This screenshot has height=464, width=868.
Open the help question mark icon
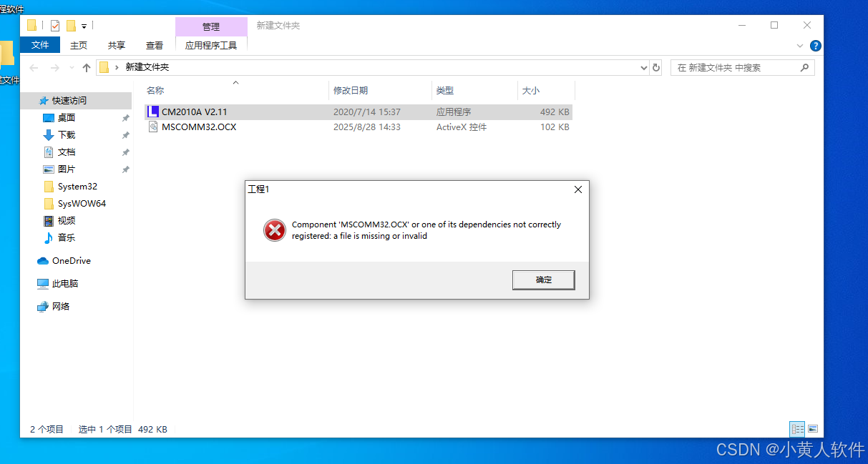815,46
